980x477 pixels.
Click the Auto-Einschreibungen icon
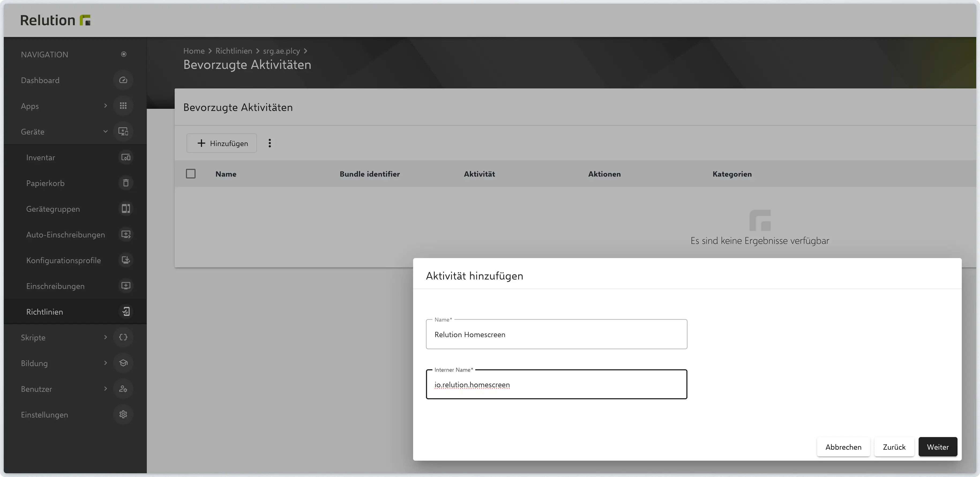pos(126,234)
